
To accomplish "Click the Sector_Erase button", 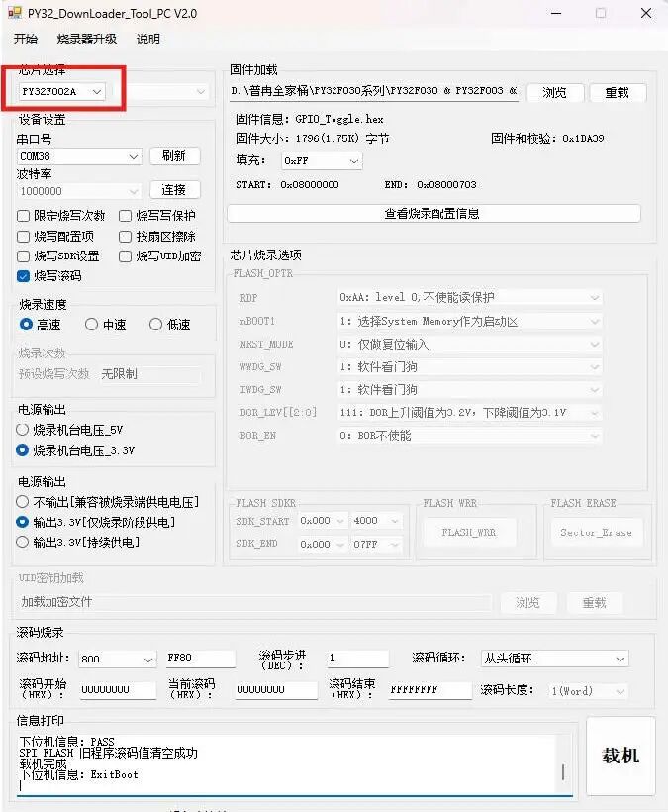I will point(596,533).
